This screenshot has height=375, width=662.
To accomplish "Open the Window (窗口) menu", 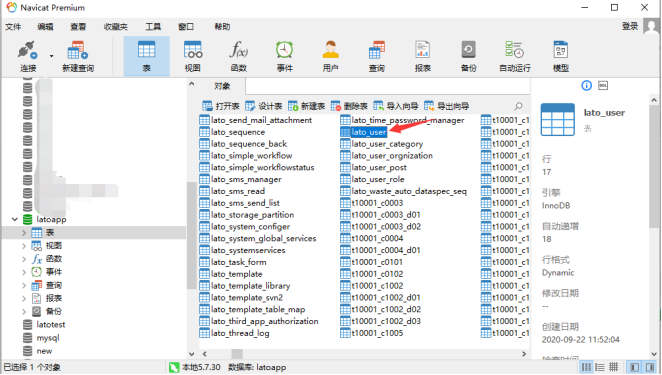I will tap(186, 27).
